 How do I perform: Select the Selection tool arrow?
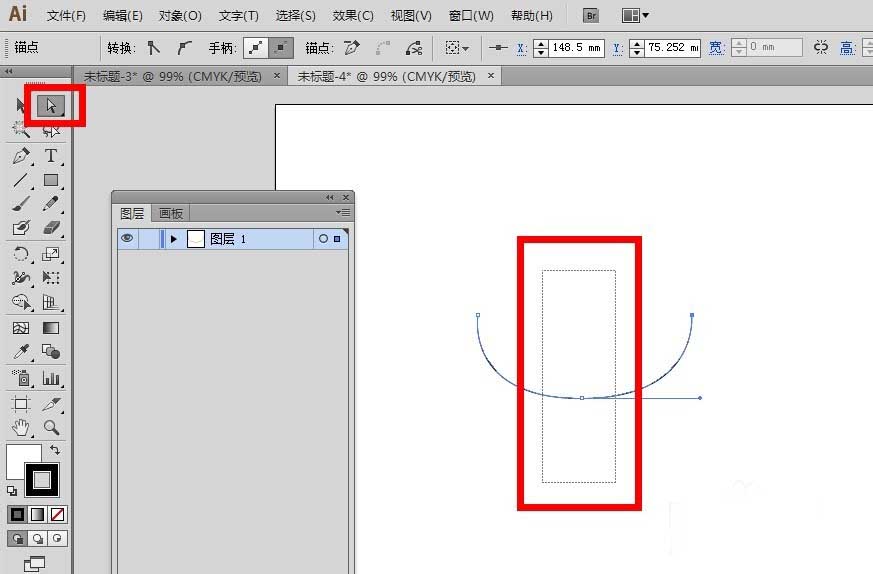coord(20,105)
